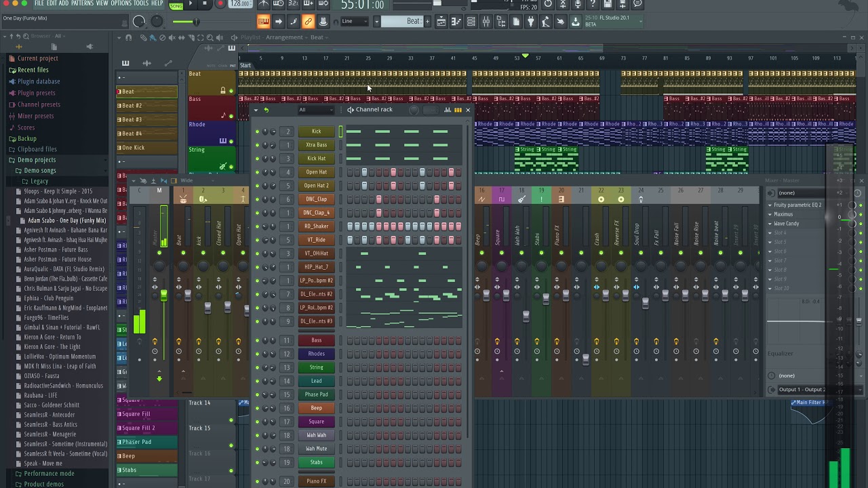Toggle the link multi-link controllers icon

308,22
